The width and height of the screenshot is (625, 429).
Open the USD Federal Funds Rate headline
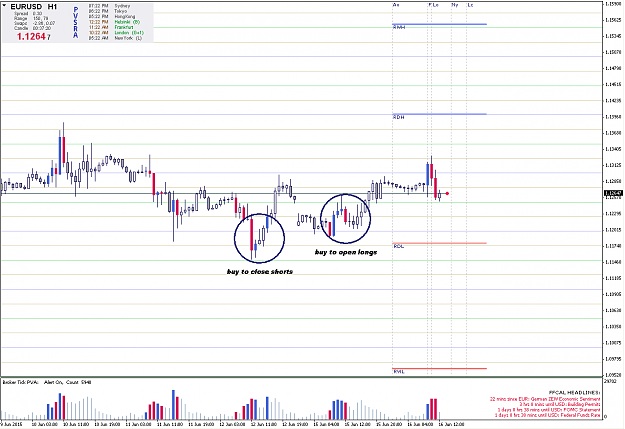[547, 415]
